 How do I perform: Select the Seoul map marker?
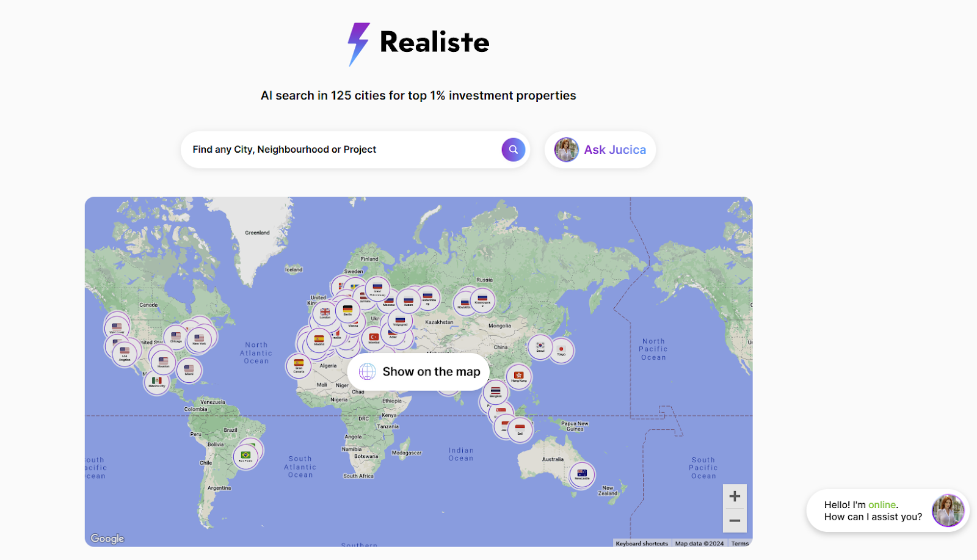coord(540,347)
